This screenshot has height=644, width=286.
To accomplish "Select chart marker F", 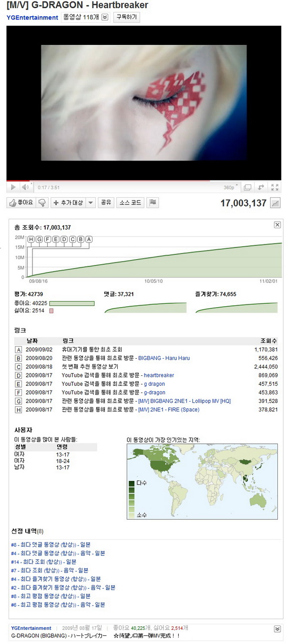I will tap(48, 239).
